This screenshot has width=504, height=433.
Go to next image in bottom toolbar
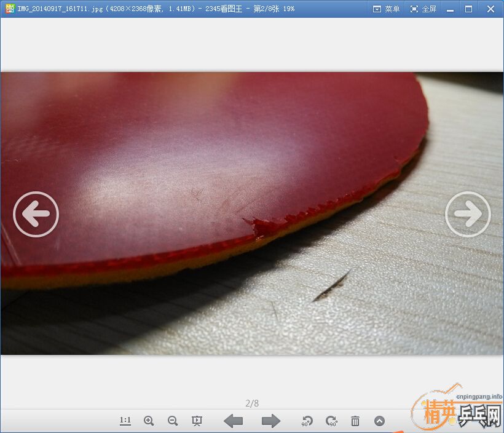pyautogui.click(x=270, y=421)
